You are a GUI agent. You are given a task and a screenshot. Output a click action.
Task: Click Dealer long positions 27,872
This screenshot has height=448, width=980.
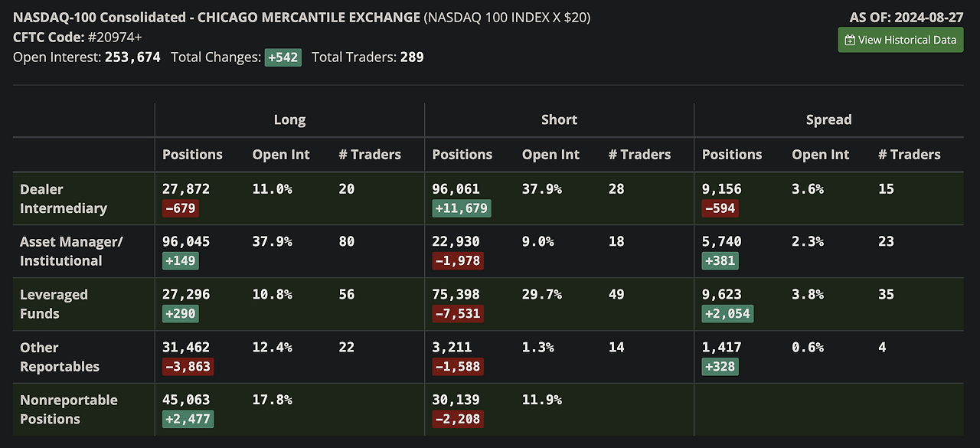click(x=186, y=188)
